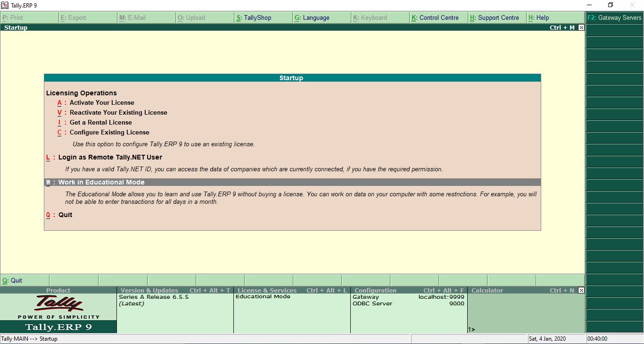Open the Support Centre

[497, 17]
